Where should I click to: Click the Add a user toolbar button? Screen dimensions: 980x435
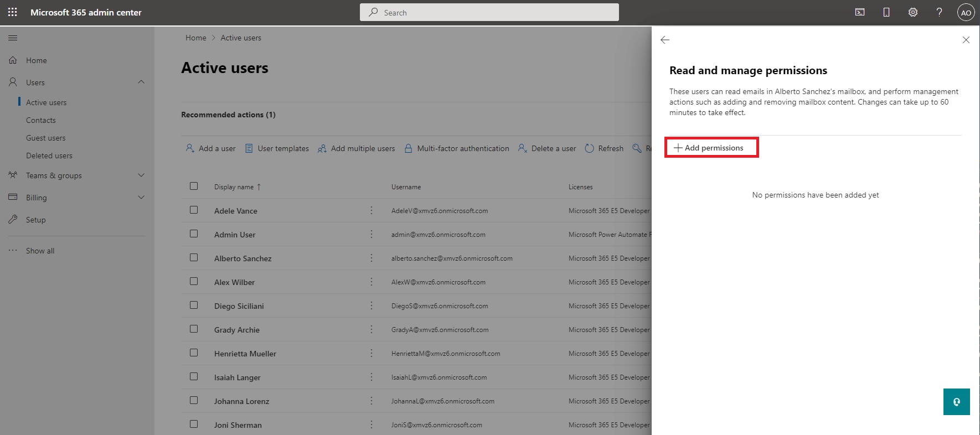coord(210,148)
